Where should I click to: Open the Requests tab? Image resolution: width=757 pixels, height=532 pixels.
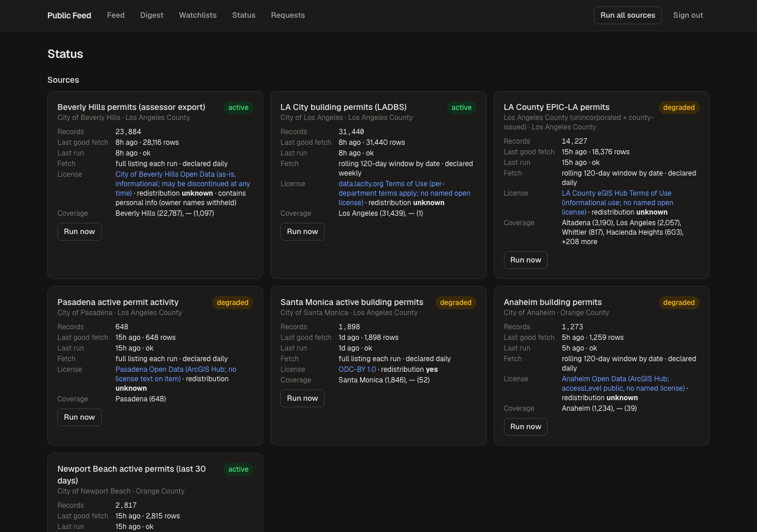[288, 15]
